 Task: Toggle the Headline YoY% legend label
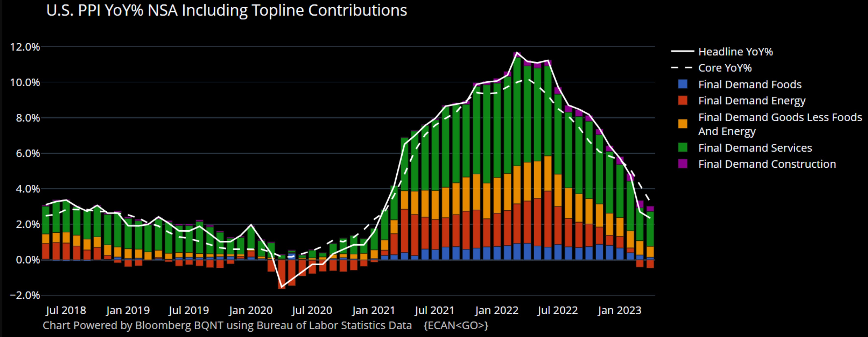(x=736, y=52)
